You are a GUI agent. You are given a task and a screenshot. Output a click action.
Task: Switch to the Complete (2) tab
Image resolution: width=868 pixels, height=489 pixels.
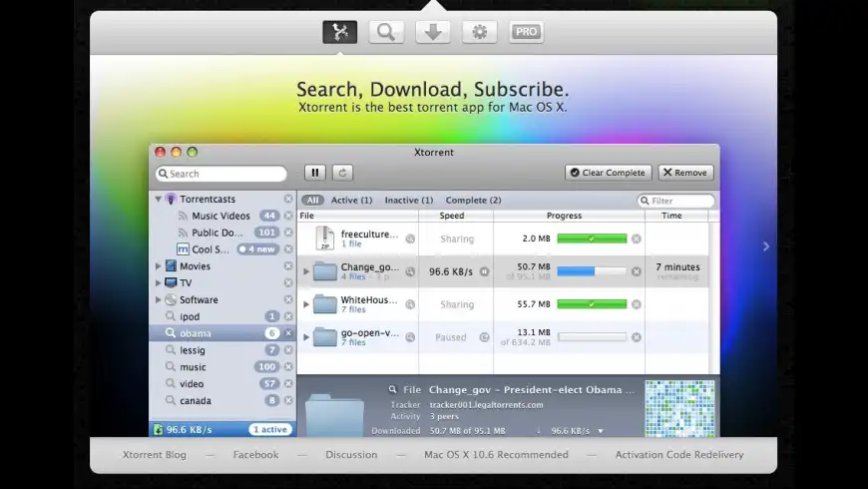pyautogui.click(x=473, y=200)
